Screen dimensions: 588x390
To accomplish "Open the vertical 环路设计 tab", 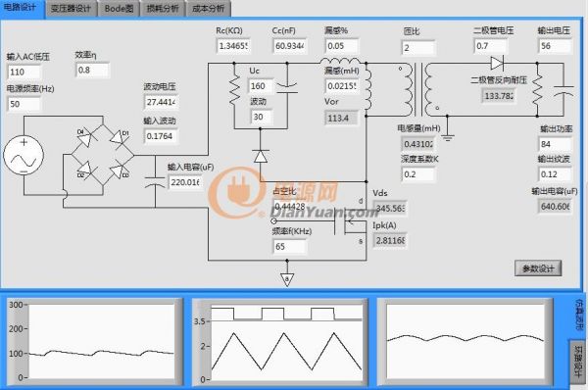I will click(x=578, y=361).
